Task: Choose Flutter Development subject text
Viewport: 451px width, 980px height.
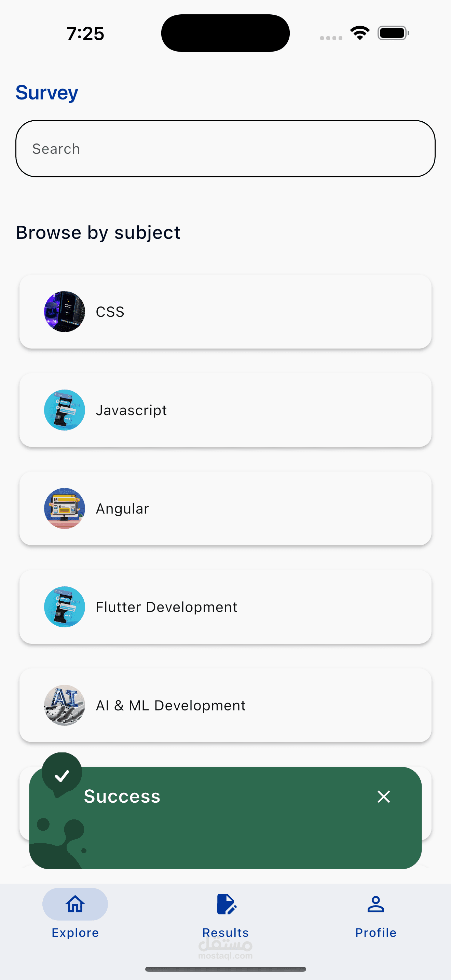Action: point(166,607)
